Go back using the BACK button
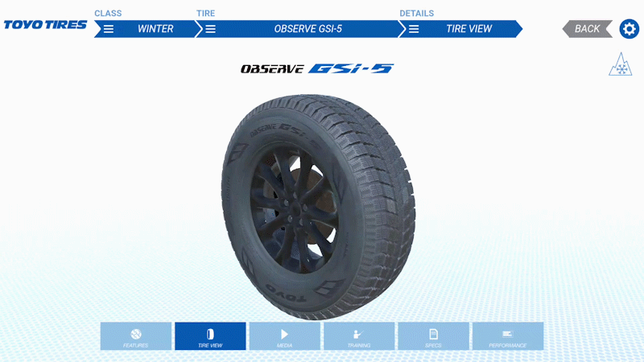 tap(588, 29)
